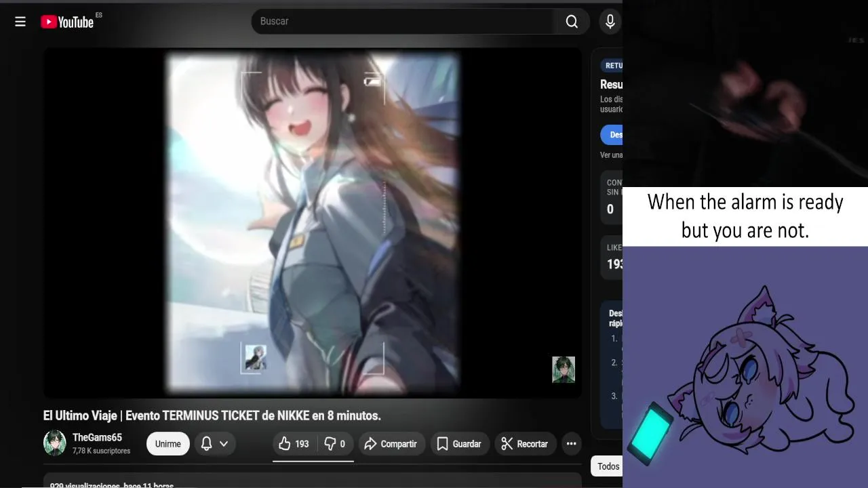Image resolution: width=868 pixels, height=488 pixels.
Task: Click the Unirme join button
Action: point(167,444)
